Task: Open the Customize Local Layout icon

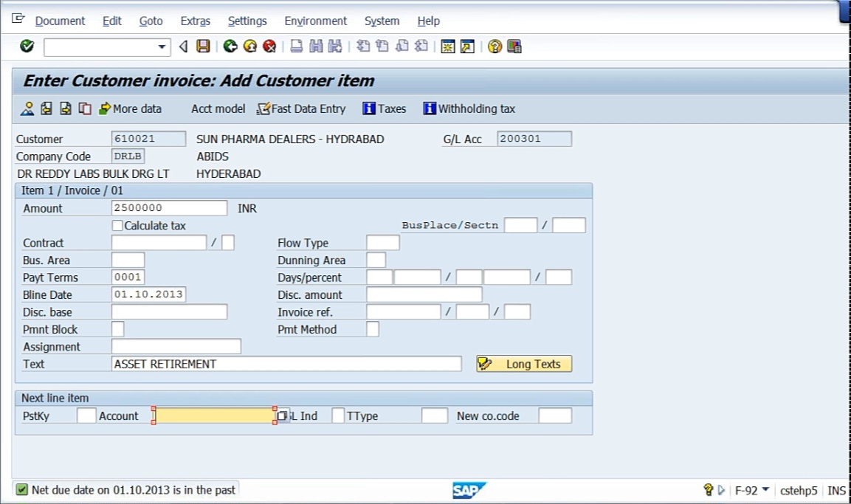Action: point(514,46)
